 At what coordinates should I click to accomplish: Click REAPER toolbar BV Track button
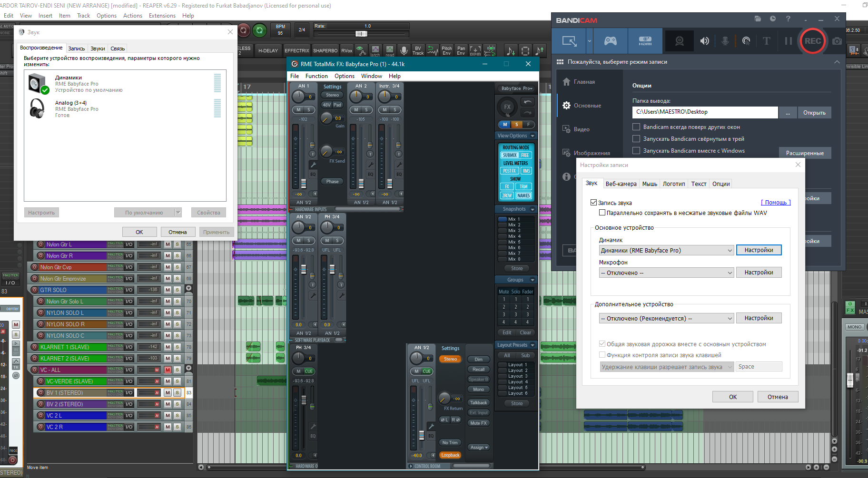tap(418, 50)
